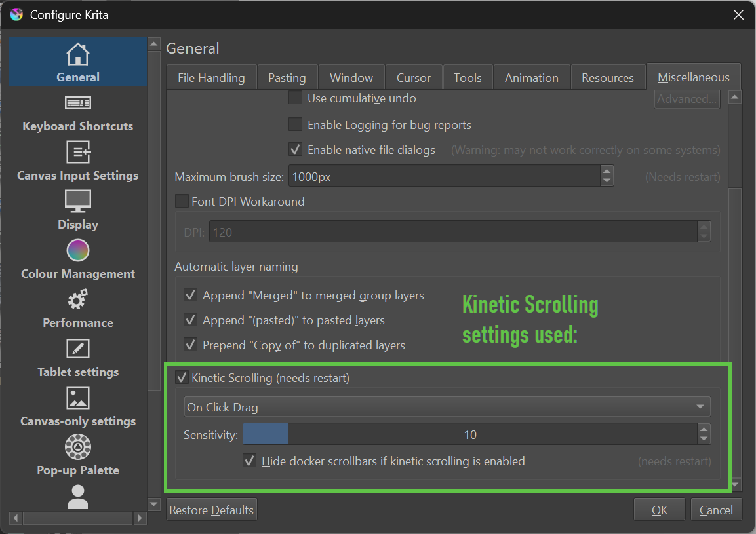Switch to the Cursor tab
The height and width of the screenshot is (534, 756).
(x=414, y=77)
